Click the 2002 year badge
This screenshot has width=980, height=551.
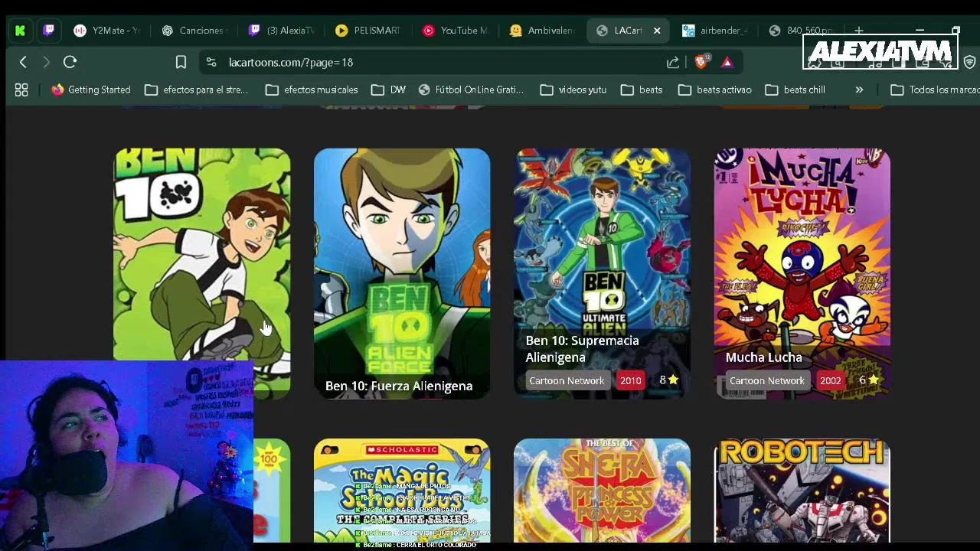click(x=831, y=380)
